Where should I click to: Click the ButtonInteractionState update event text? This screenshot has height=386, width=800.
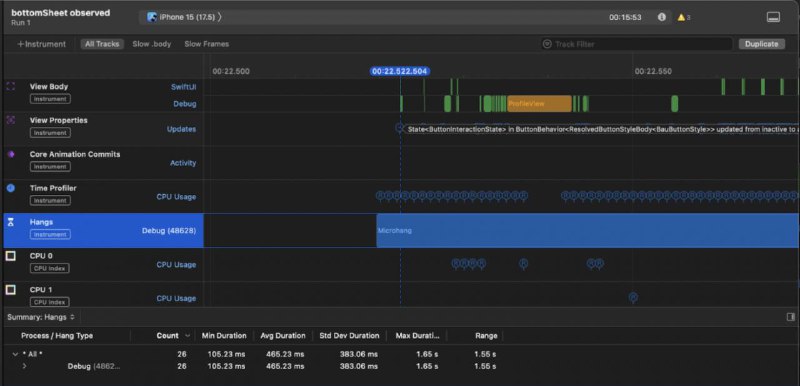pyautogui.click(x=603, y=130)
